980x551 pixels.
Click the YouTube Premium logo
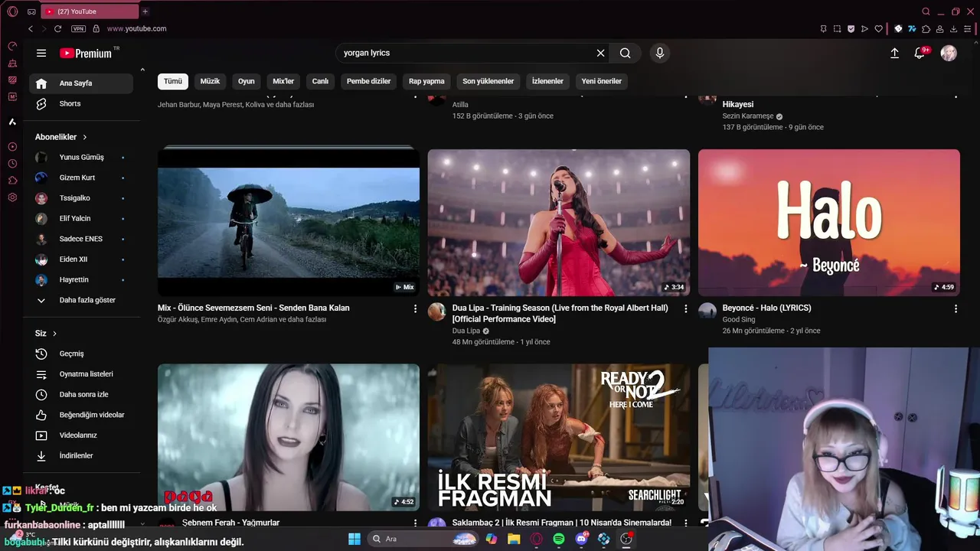(87, 53)
